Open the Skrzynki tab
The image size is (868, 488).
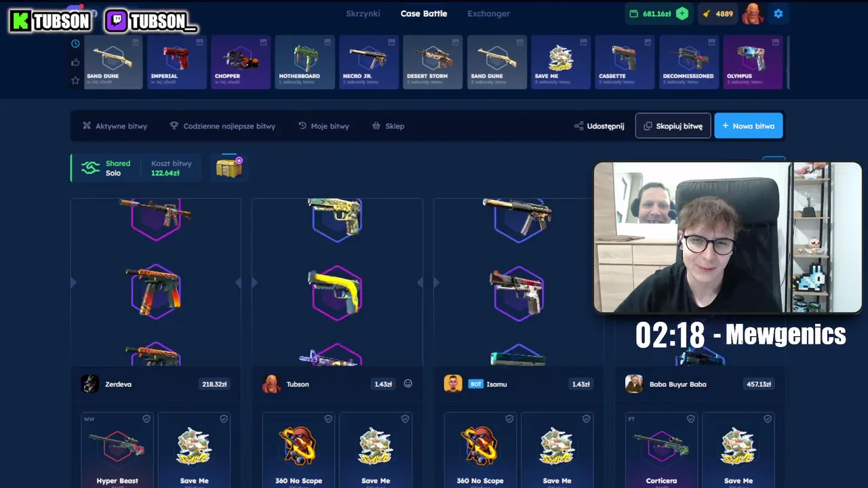(363, 14)
